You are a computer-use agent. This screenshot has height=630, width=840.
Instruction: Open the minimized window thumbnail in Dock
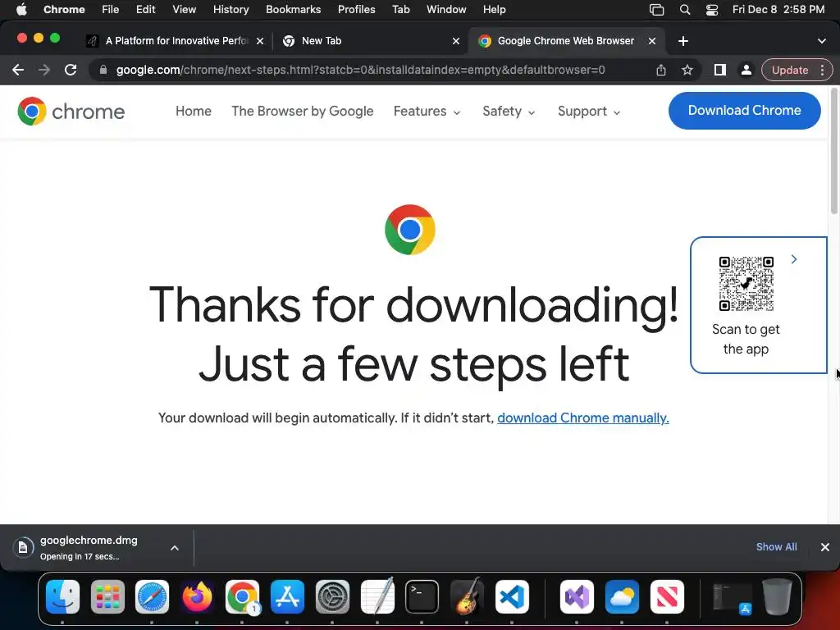pyautogui.click(x=733, y=597)
